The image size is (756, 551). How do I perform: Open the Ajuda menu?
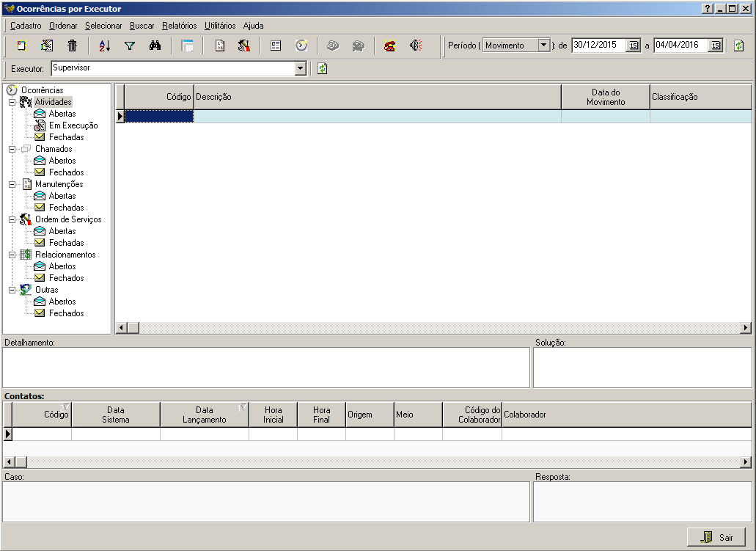[x=253, y=26]
